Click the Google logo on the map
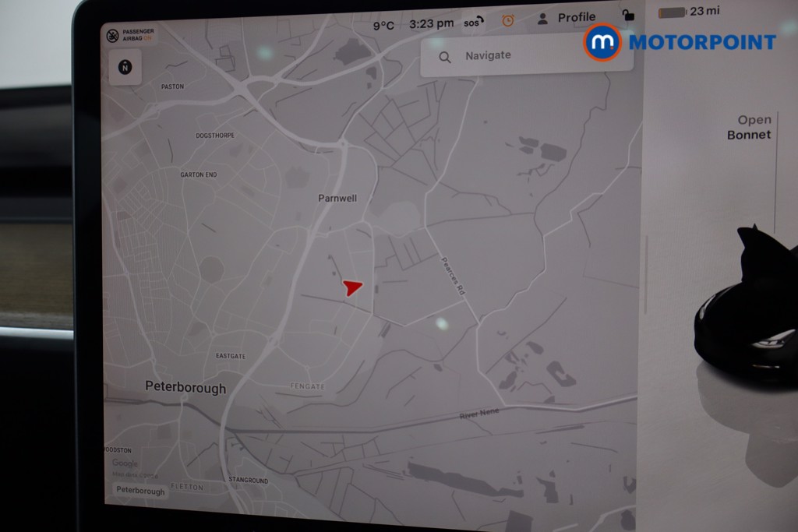The width and height of the screenshot is (798, 532). (125, 463)
